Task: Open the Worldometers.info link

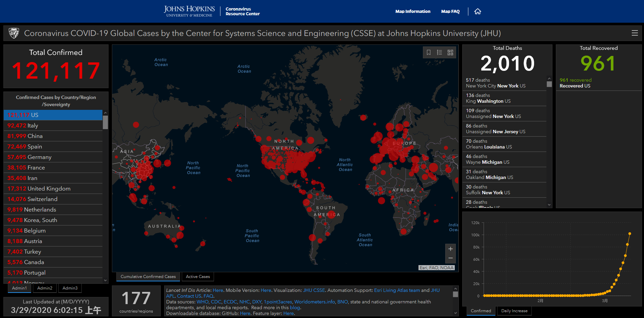Action: click(x=314, y=302)
